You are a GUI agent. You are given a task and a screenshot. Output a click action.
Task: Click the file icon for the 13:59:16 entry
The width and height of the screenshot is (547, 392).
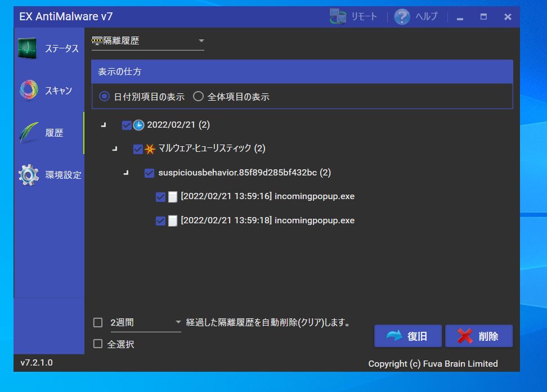172,197
